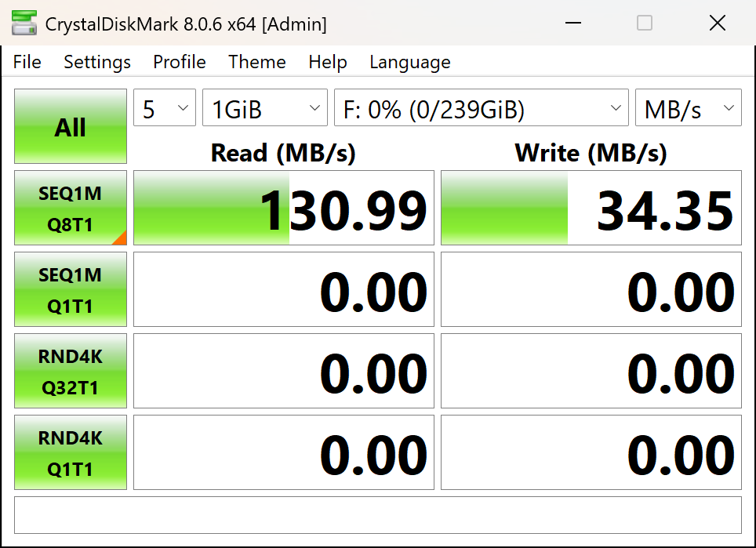
Task: Run the SEQ1M Q1T1 benchmark test
Action: (x=70, y=289)
